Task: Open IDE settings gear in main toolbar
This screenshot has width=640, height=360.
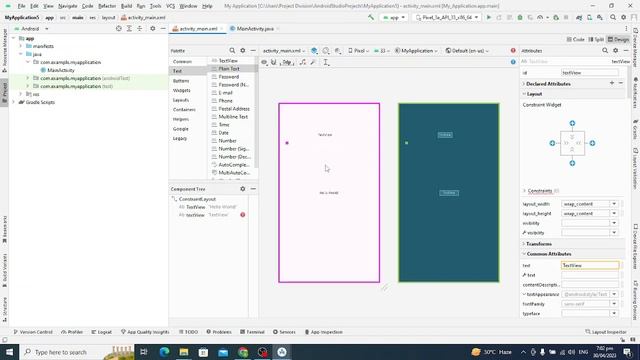Action: [623, 18]
